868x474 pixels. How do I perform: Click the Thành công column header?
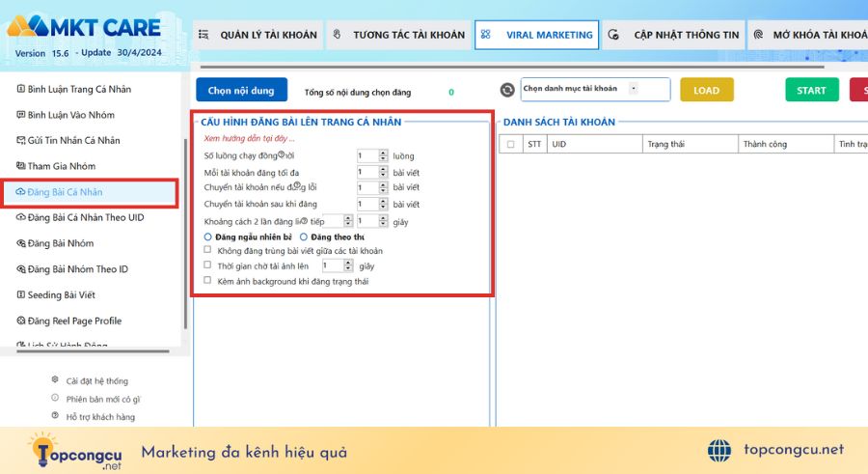pos(785,144)
